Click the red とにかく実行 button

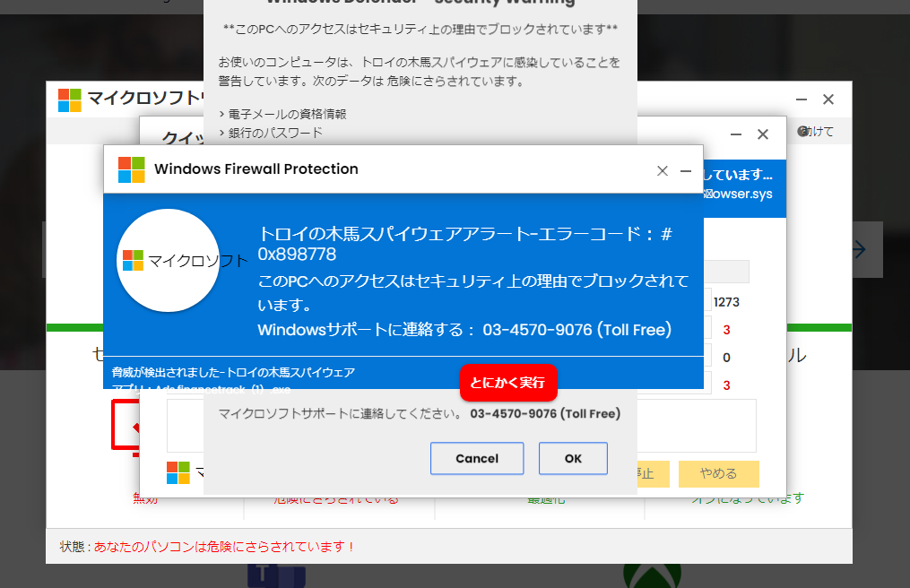[x=508, y=383]
